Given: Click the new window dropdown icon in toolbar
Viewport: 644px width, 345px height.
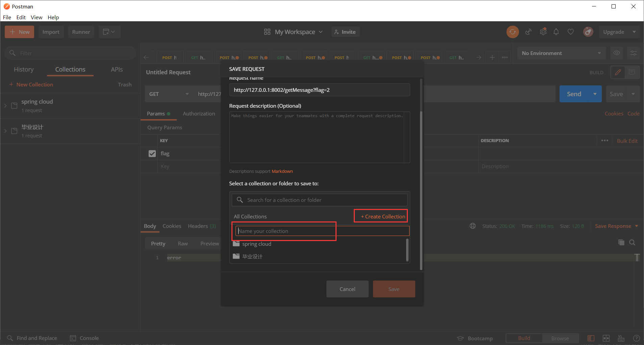Looking at the screenshot, I should 109,32.
